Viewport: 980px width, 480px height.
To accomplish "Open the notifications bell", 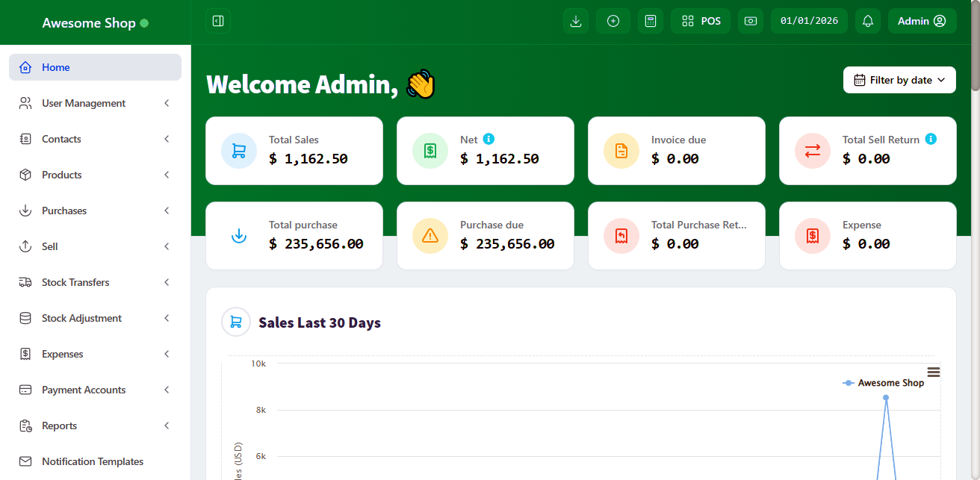I will (x=868, y=21).
